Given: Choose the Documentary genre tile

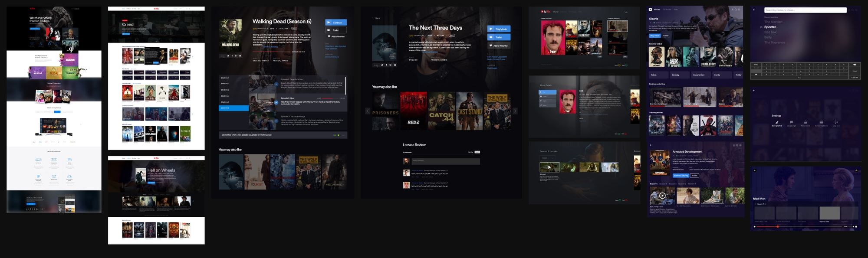Looking at the screenshot, I should [701, 75].
